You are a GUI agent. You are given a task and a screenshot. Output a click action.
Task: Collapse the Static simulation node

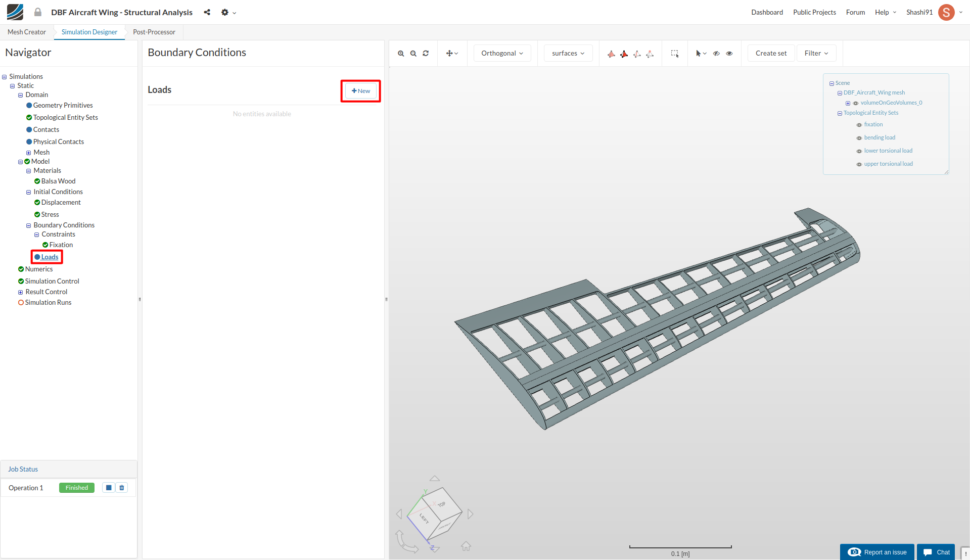13,86
